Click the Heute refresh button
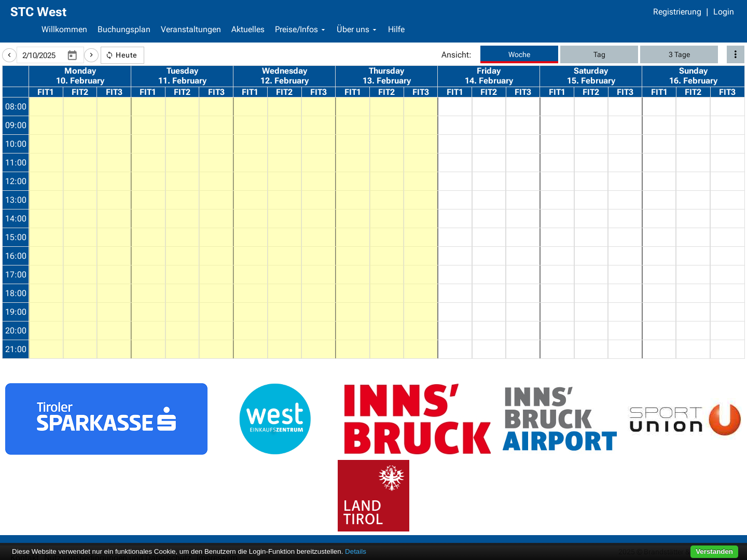 point(122,55)
